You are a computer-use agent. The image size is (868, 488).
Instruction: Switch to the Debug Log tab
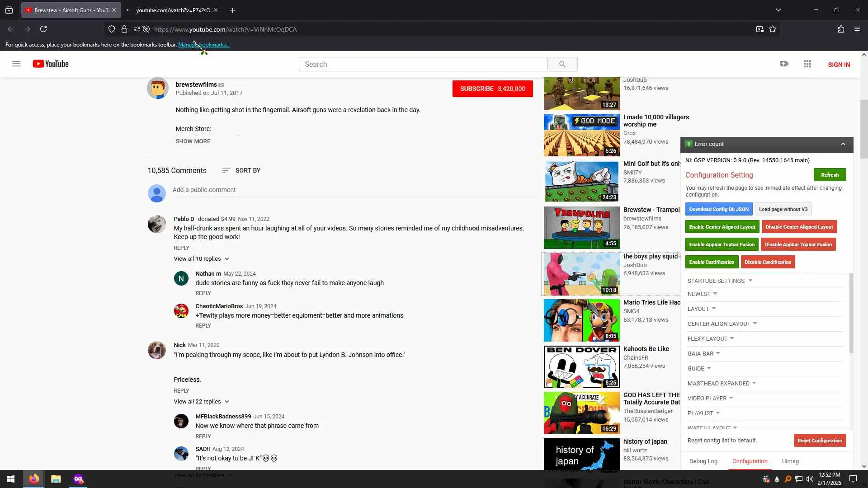(703, 461)
